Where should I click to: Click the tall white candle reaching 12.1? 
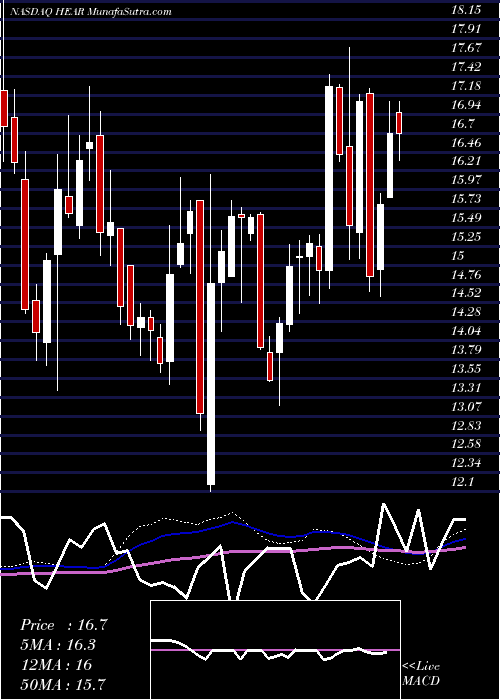coord(211,384)
